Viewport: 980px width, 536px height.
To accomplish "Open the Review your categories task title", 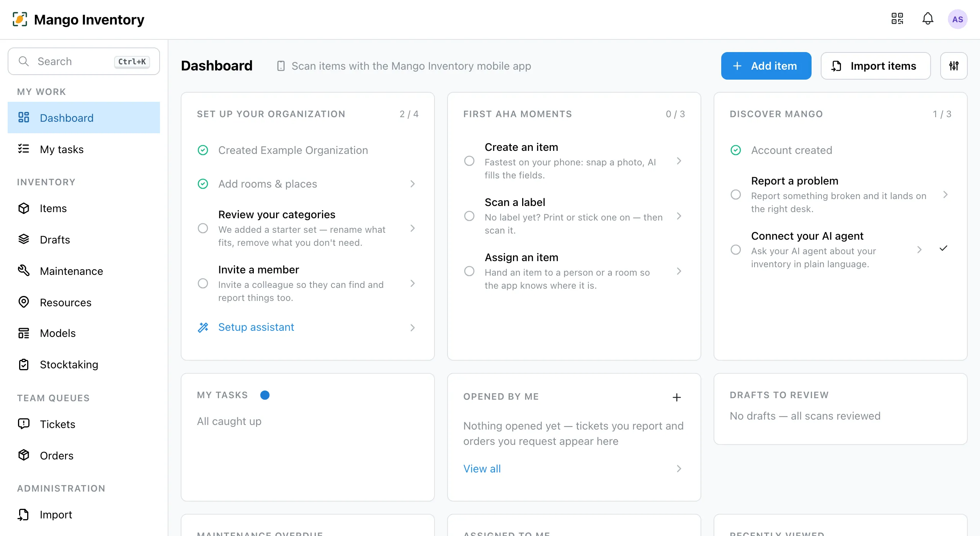I will 277,214.
